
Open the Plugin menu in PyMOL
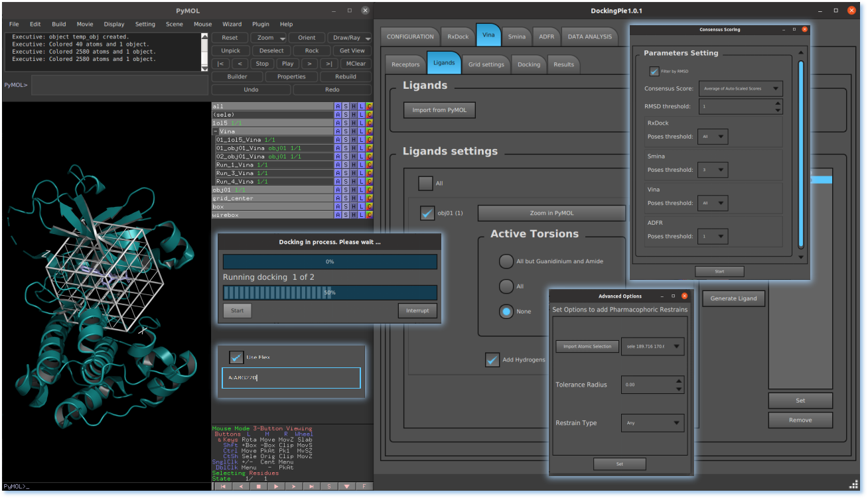pyautogui.click(x=261, y=24)
